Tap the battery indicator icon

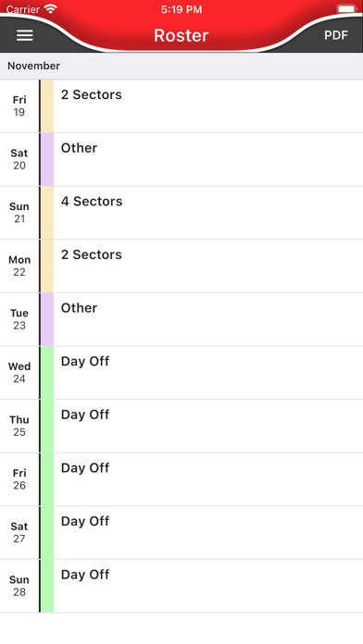(347, 9)
